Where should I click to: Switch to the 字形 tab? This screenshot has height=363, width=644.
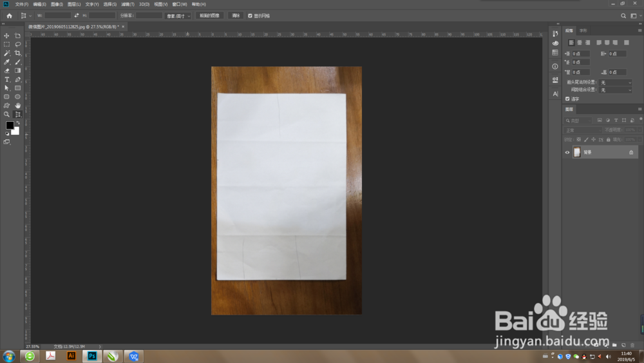(x=583, y=30)
